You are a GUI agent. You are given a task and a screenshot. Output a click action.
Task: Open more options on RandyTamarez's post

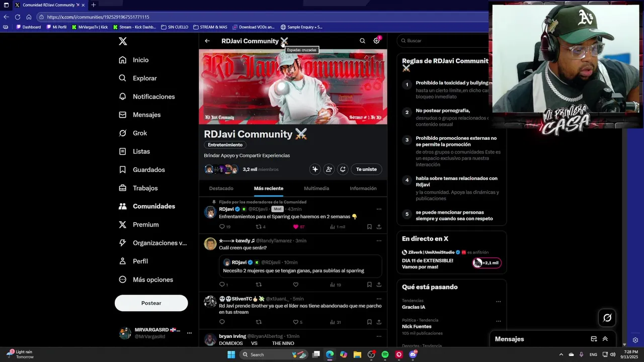coord(379,241)
